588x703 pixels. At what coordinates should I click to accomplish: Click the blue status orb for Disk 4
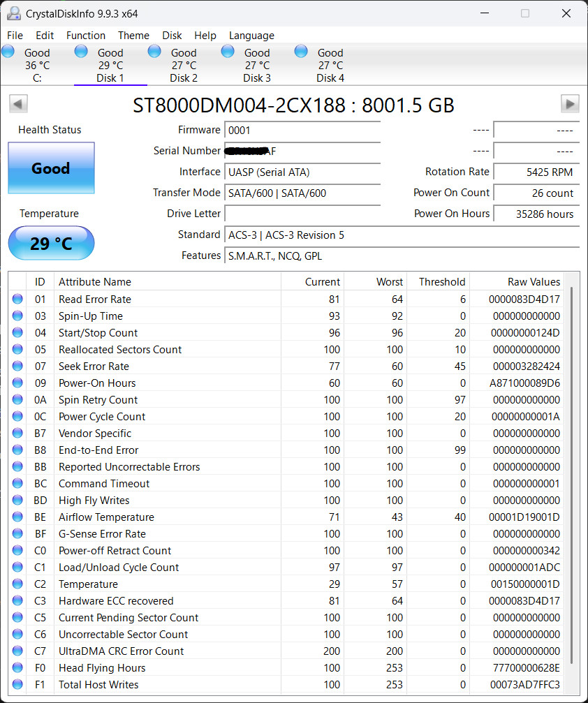301,51
